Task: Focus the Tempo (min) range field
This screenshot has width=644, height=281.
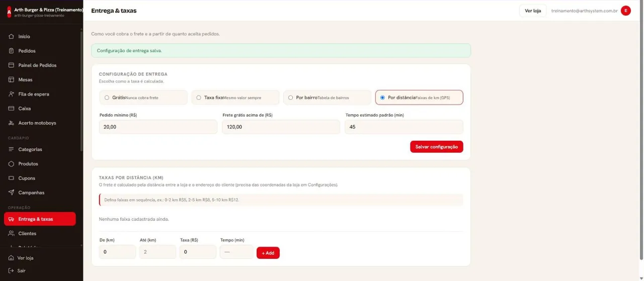Action: coord(236,252)
